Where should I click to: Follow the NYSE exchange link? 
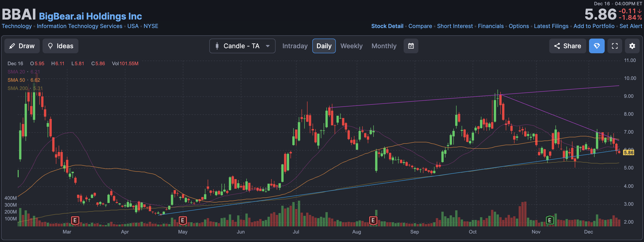tap(151, 26)
